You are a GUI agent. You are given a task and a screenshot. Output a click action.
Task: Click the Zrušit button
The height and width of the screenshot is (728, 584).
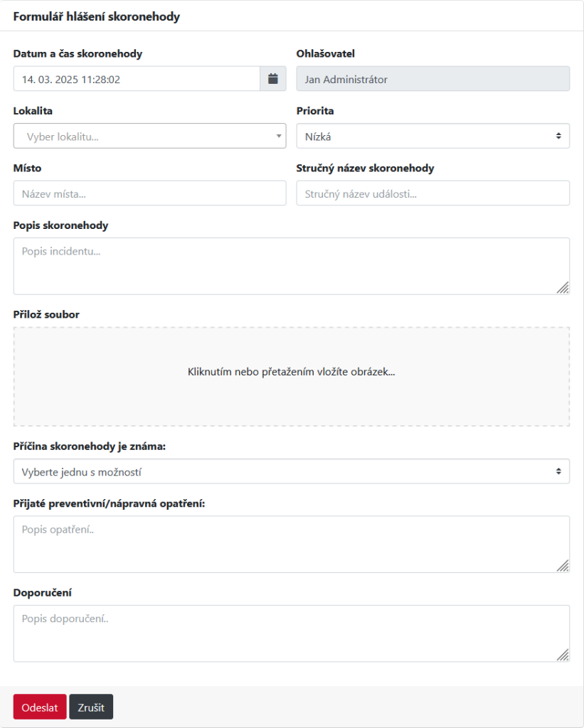coord(91,707)
